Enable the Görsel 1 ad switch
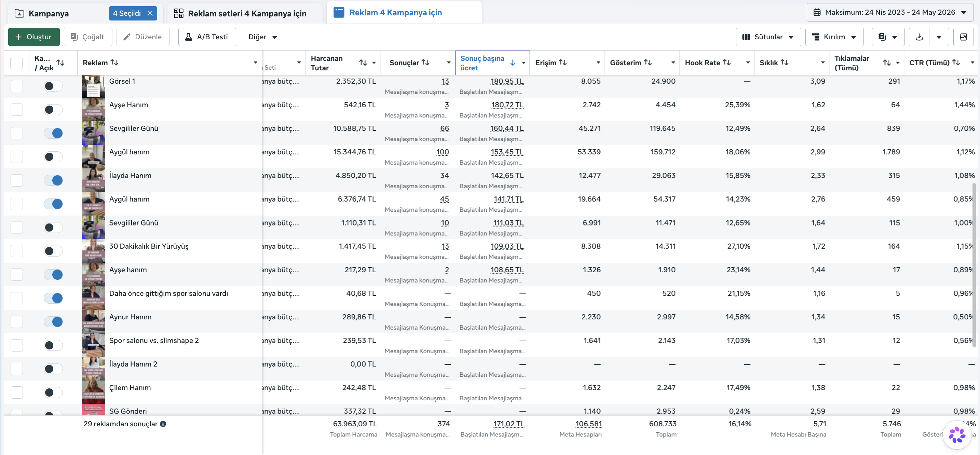Screen dimensions: 980x455 (x=53, y=86)
